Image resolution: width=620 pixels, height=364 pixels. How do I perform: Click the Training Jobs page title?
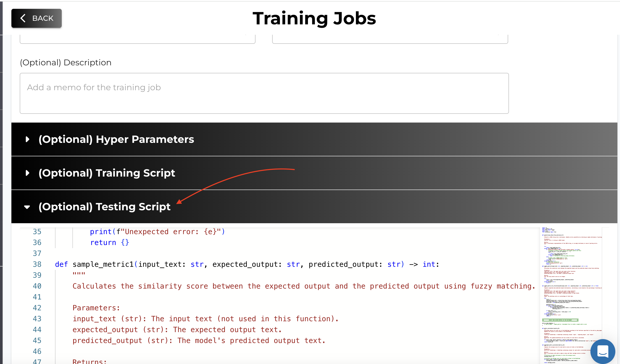[314, 18]
